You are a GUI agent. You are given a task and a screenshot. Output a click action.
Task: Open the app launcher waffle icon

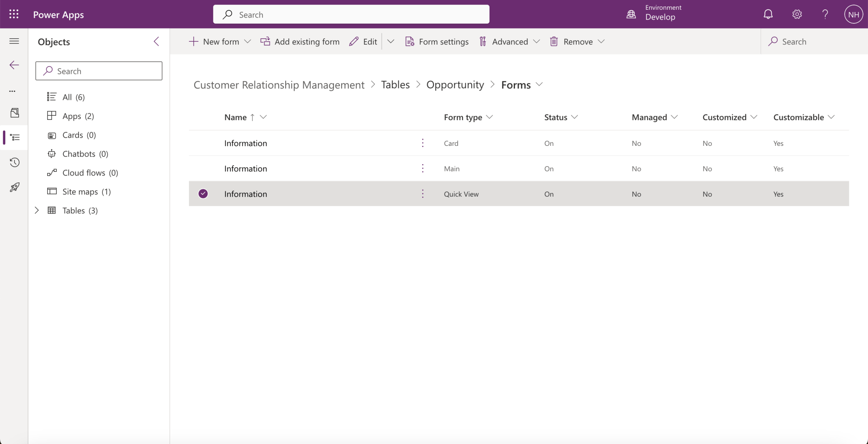point(14,14)
